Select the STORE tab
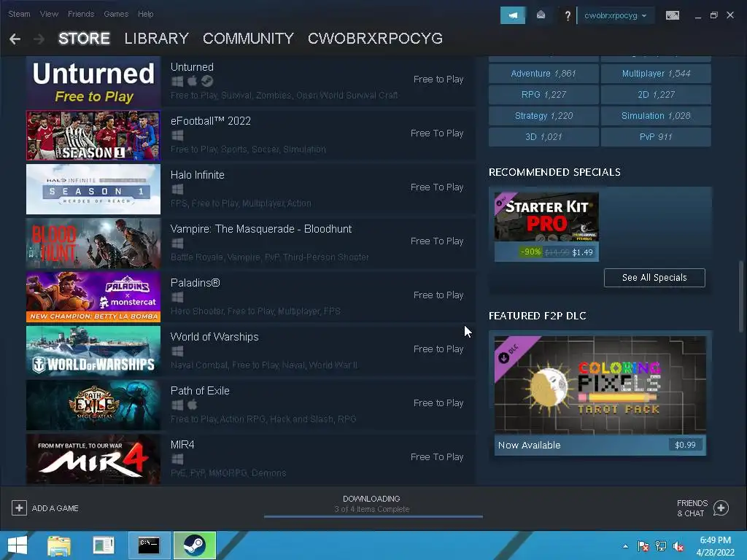Image resolution: width=747 pixels, height=560 pixels. point(85,39)
